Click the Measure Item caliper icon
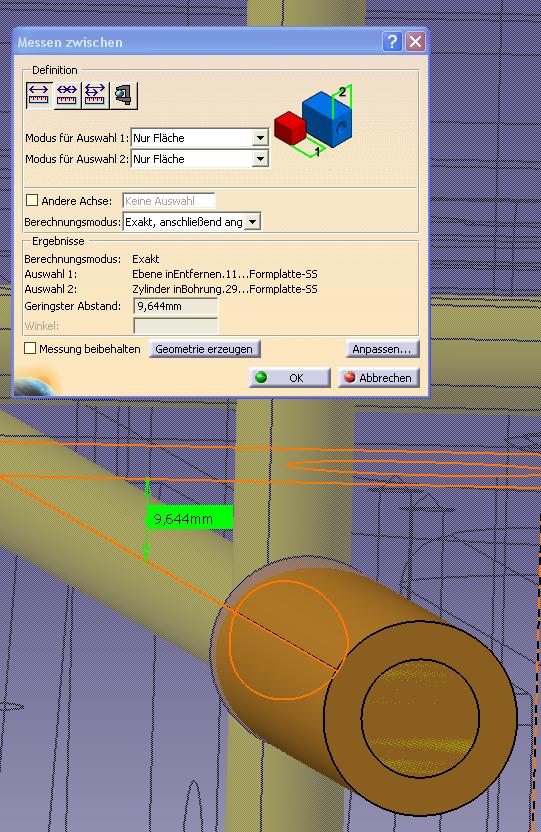This screenshot has width=541, height=832. pyautogui.click(x=123, y=96)
